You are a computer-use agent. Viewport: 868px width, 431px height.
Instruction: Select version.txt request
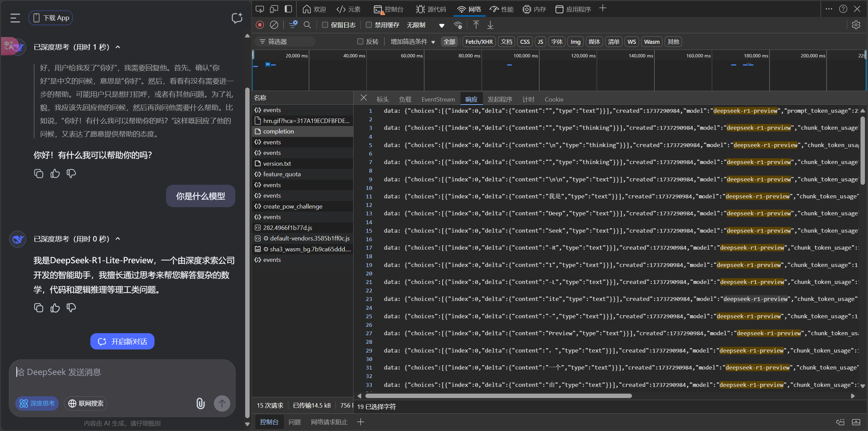tap(303, 164)
